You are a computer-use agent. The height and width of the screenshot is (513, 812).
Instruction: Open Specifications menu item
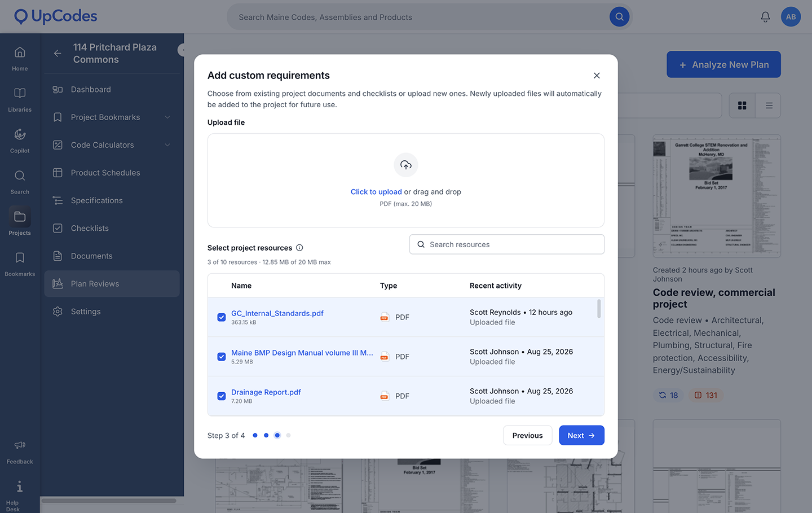112,200
